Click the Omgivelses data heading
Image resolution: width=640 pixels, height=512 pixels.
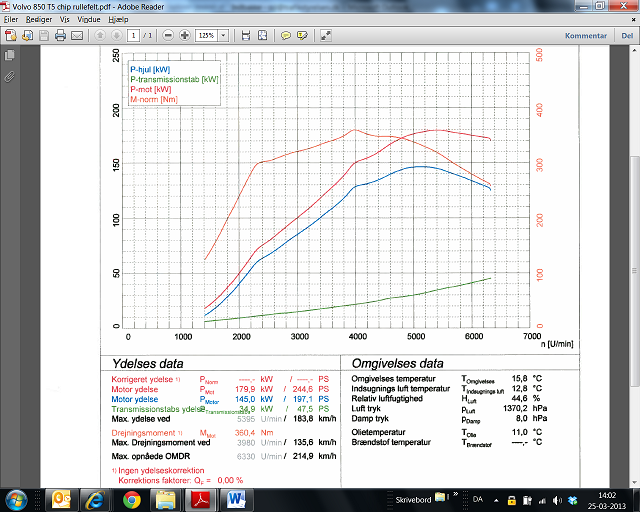(398, 363)
